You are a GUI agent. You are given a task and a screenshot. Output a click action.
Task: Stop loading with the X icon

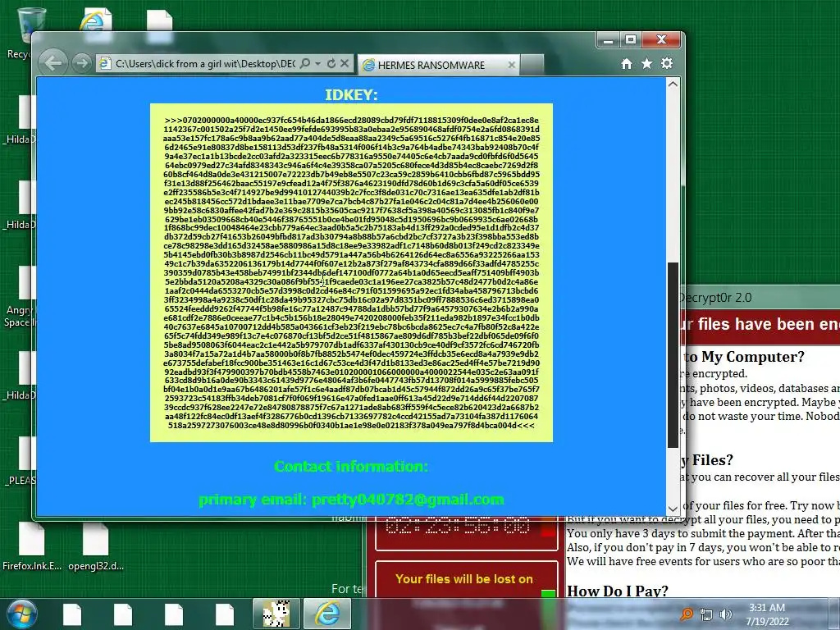coord(345,63)
